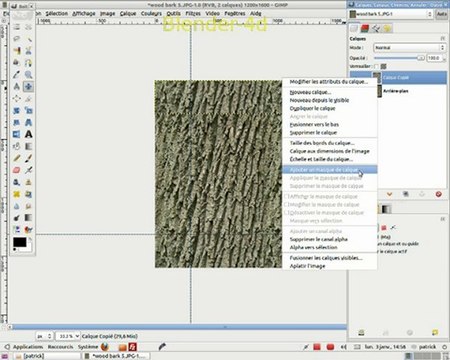Select the Ellipse Select tool
Viewport: 450px width, 360px height.
(28, 27)
